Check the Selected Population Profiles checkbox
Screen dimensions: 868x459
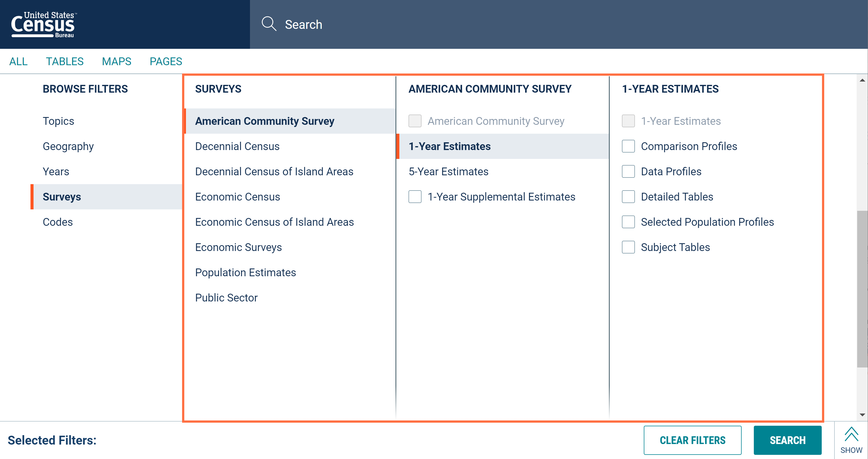click(x=628, y=222)
